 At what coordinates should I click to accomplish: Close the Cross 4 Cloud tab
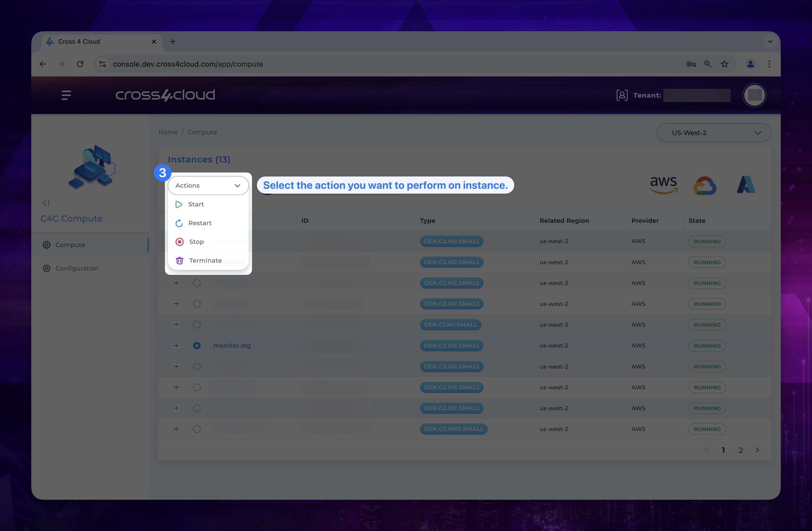pyautogui.click(x=154, y=42)
